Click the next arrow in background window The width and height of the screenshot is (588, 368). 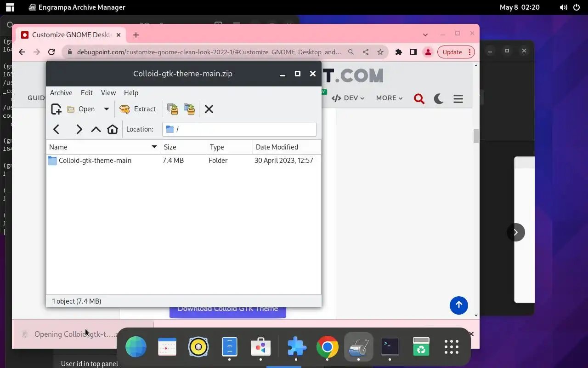point(515,232)
